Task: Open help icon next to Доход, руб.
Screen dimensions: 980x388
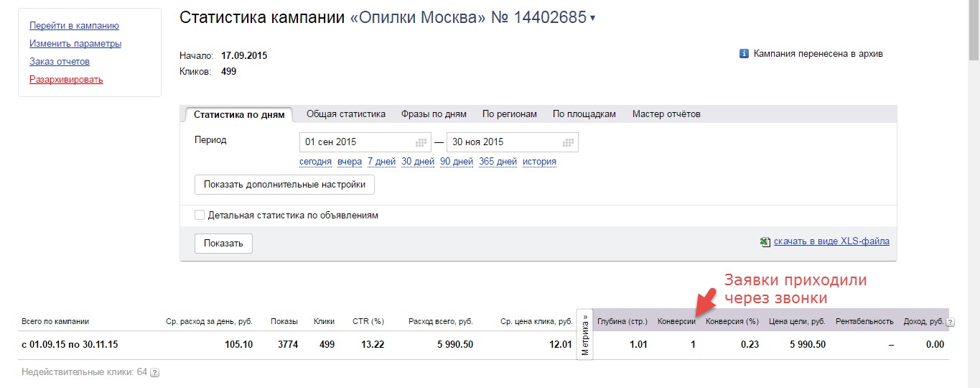Action: click(951, 323)
